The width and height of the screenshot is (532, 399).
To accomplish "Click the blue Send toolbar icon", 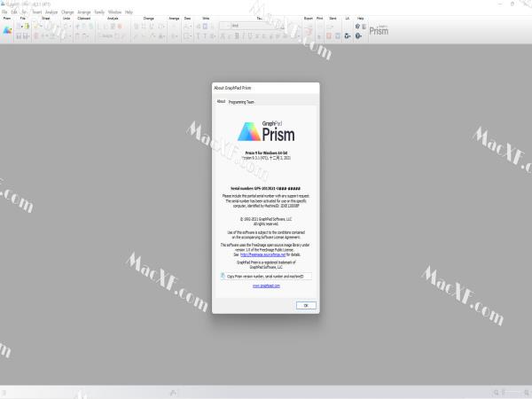I will coord(338,35).
